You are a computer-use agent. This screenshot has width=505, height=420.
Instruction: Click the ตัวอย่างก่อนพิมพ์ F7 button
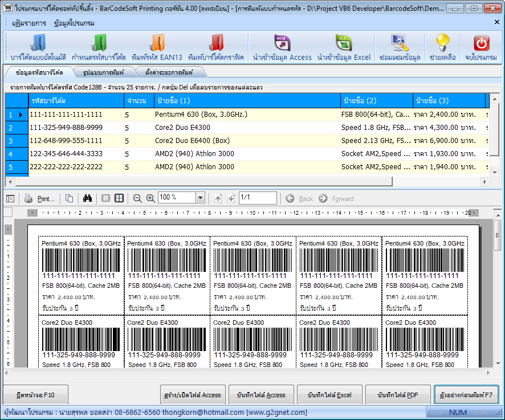466,394
